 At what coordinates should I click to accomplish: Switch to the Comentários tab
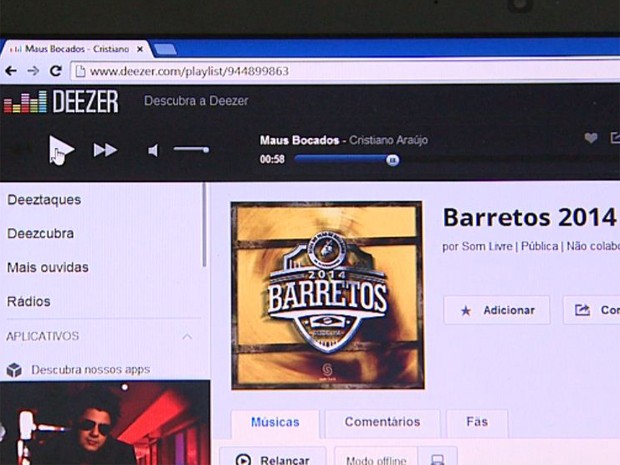(382, 422)
